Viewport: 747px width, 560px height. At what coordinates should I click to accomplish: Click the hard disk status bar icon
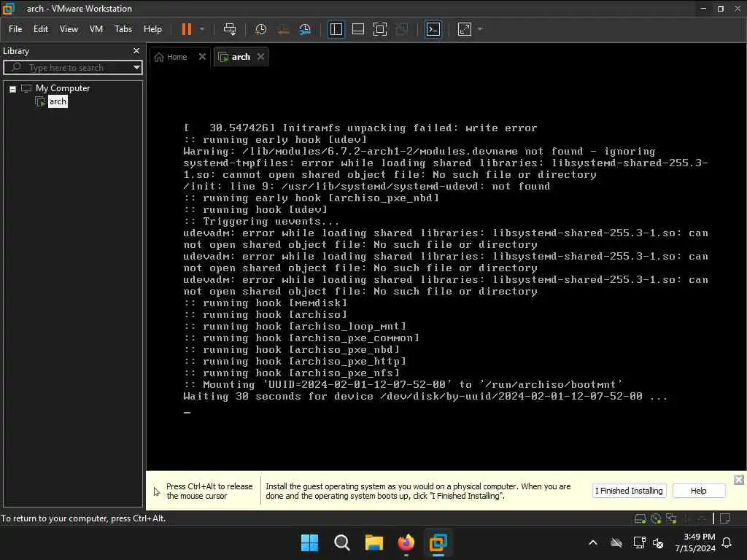[640, 518]
